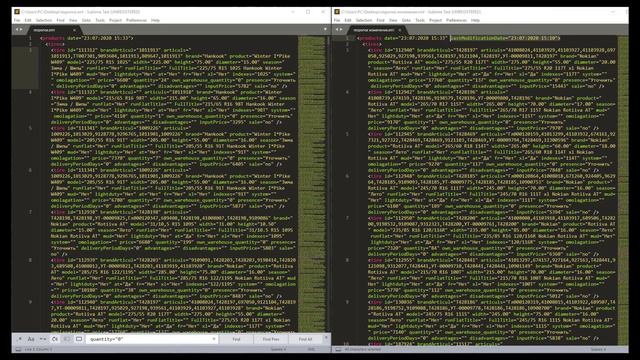Open XML syntax selector in left status bar

(311, 349)
